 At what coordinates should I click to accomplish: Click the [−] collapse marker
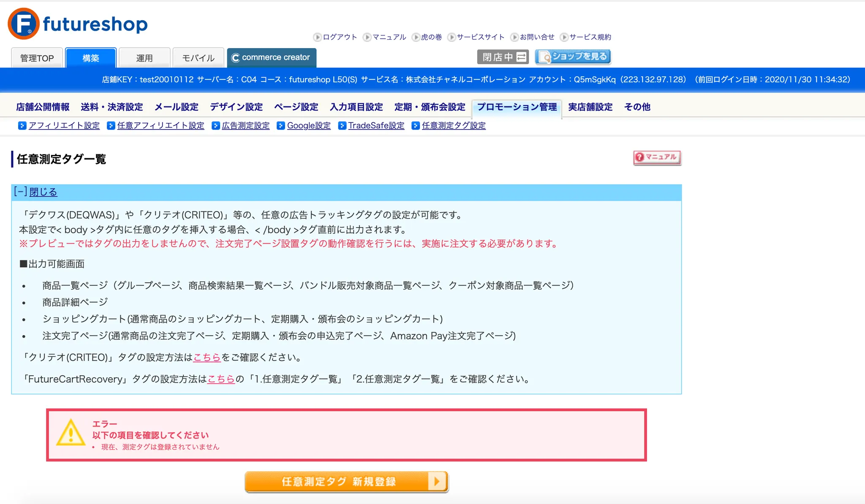coord(20,192)
